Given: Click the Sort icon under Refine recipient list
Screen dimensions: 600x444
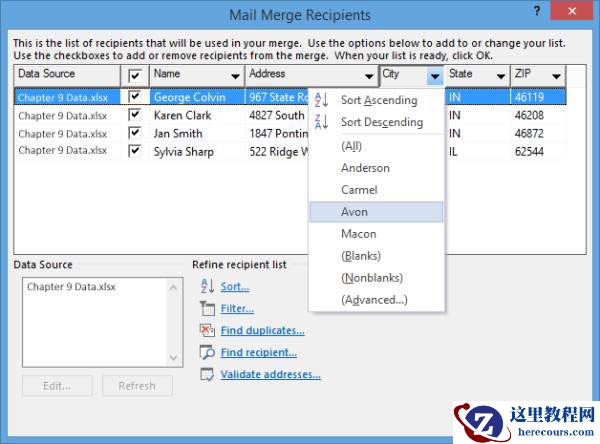Looking at the screenshot, I should 207,286.
